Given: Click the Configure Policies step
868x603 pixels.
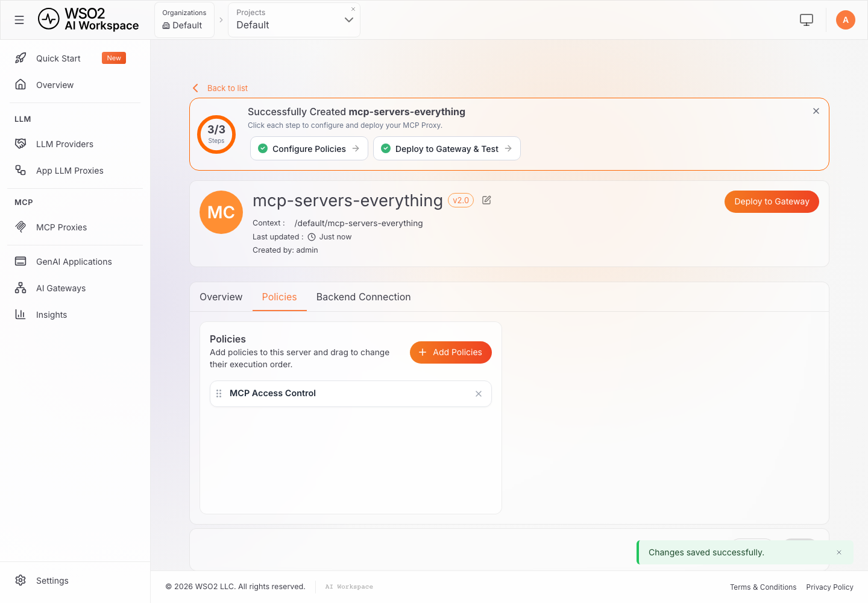Looking at the screenshot, I should [x=309, y=148].
